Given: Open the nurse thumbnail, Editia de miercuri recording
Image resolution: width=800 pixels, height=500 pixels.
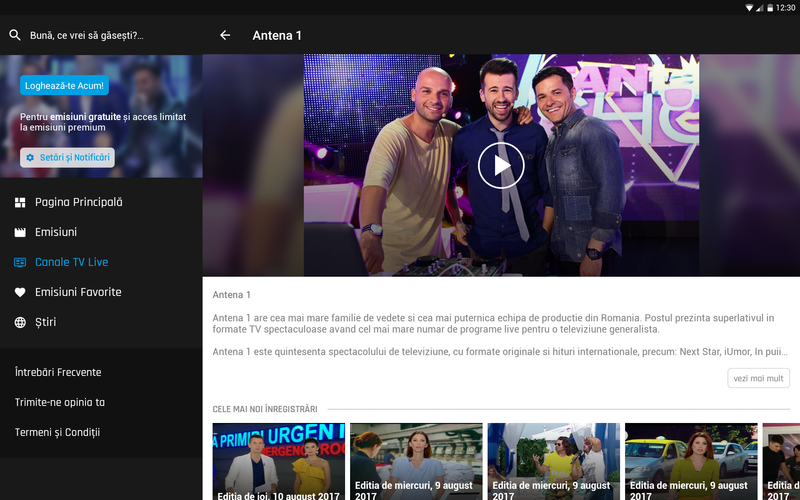Looking at the screenshot, I should [x=416, y=461].
